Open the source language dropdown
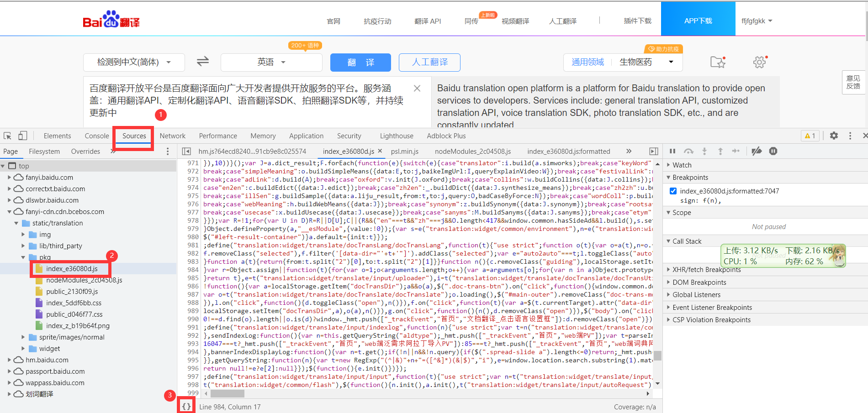868x413 pixels. (x=134, y=62)
